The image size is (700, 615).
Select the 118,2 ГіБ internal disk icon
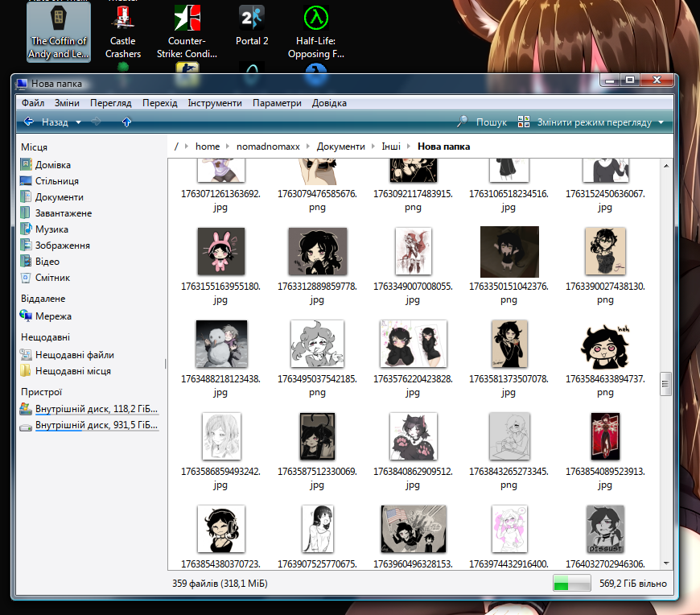tap(26, 409)
